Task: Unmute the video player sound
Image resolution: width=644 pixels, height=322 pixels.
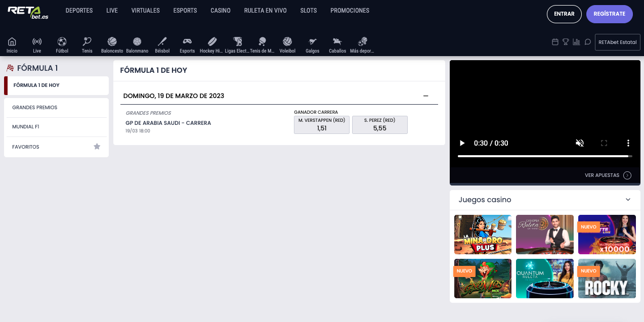Action: coord(580,143)
